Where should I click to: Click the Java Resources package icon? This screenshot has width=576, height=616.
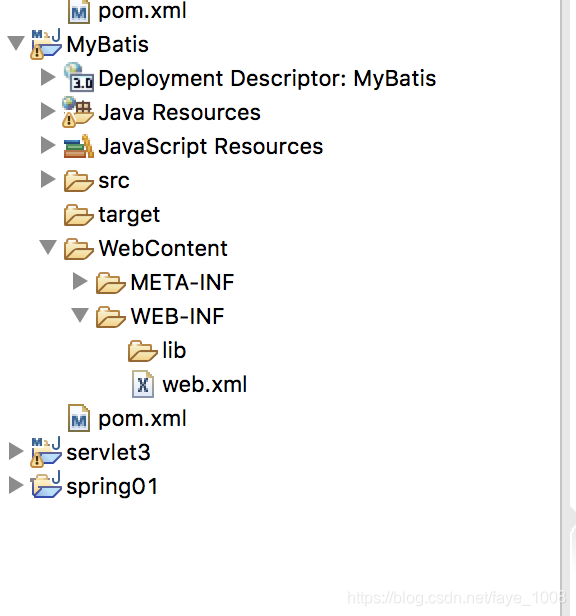[77, 112]
